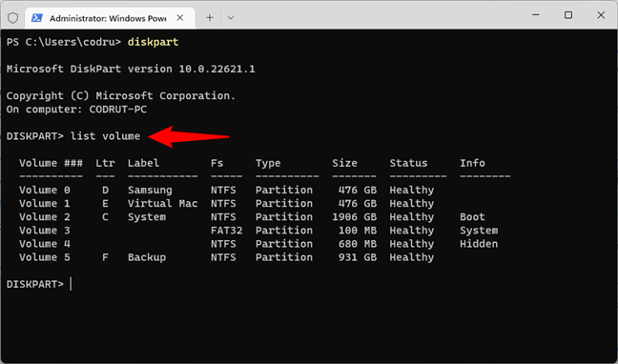
Task: Expand the new tab profile dropdown arrow
Action: click(x=231, y=18)
